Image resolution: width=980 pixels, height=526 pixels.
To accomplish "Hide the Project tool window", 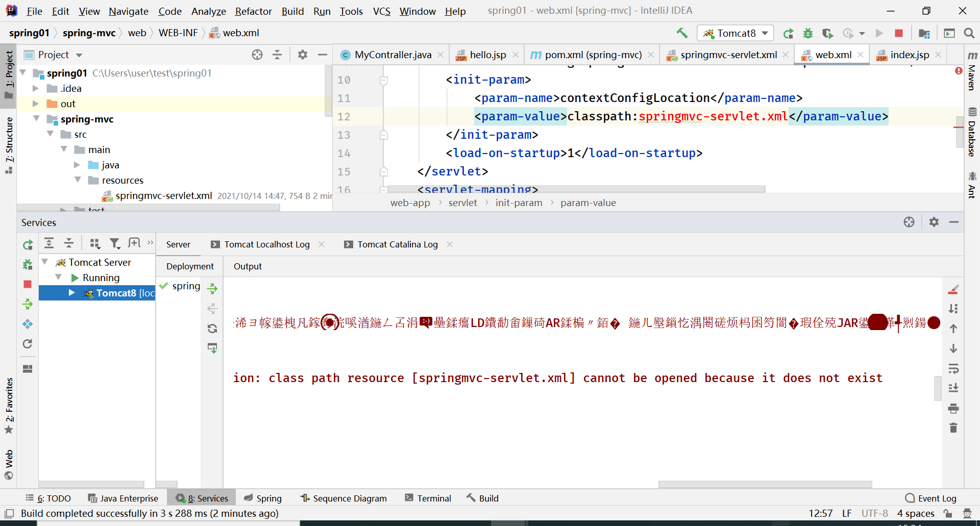I will click(x=323, y=55).
